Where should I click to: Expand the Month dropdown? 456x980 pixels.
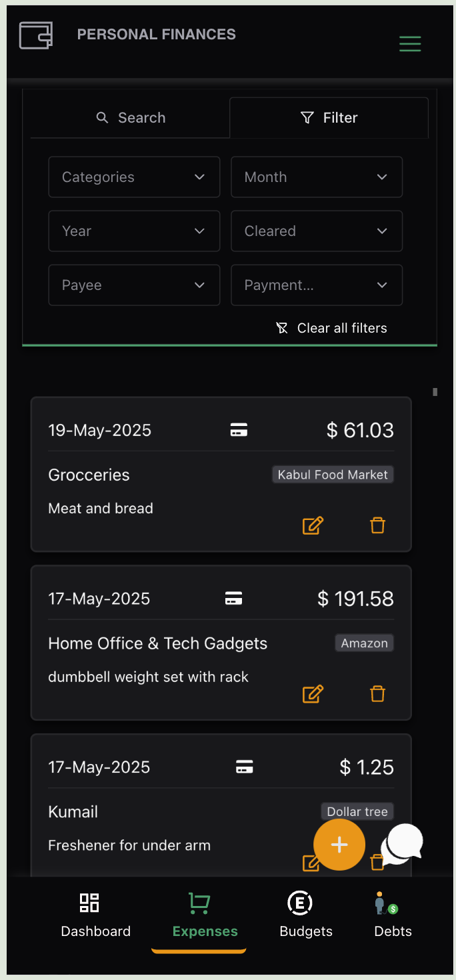pos(316,177)
